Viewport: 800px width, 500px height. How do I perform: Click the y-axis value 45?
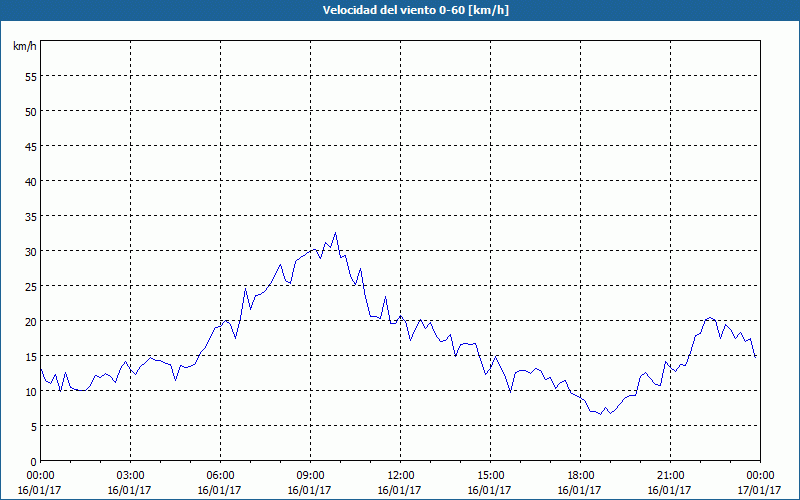point(31,146)
